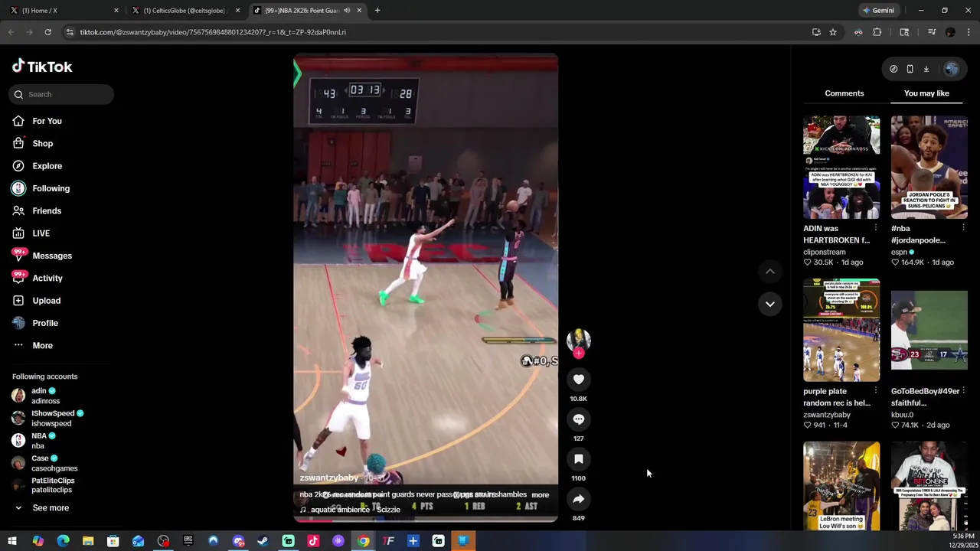980x551 pixels.
Task: Like the video with the heart icon
Action: 579,380
